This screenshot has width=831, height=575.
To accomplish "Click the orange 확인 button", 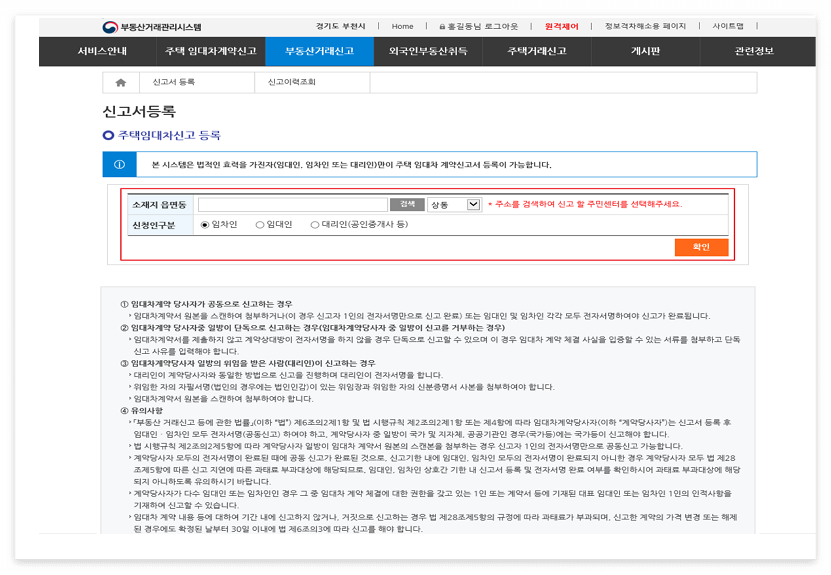I will pos(701,247).
